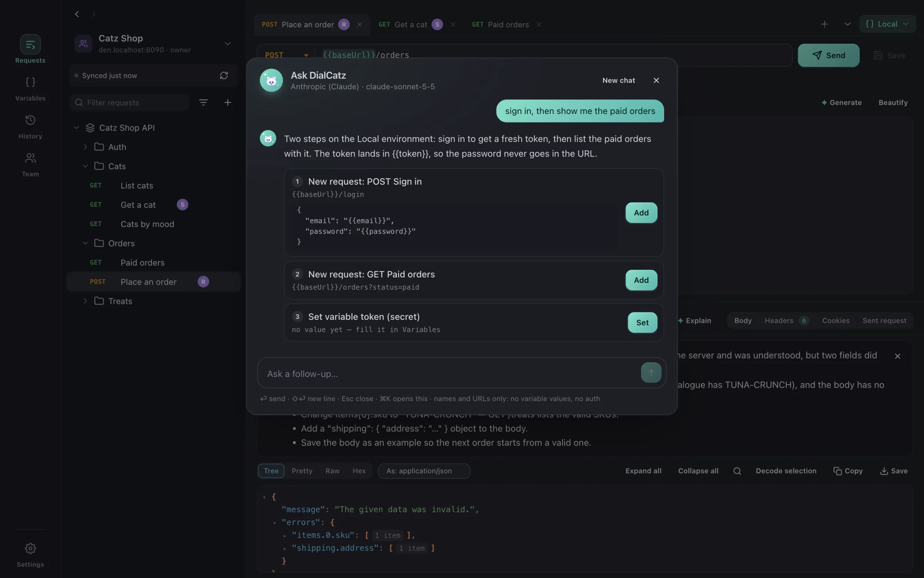
Task: Open the POST method dropdown
Action: click(x=286, y=55)
